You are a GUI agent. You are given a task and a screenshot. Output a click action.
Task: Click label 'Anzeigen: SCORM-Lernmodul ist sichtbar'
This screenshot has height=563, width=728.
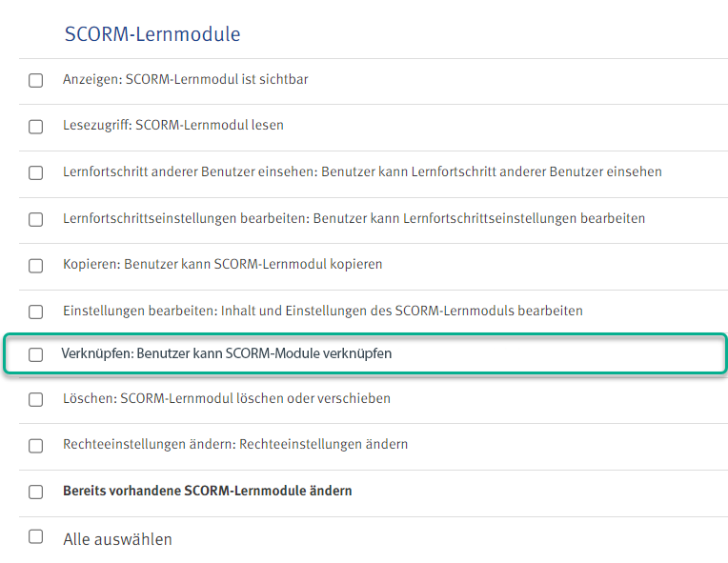click(x=185, y=80)
